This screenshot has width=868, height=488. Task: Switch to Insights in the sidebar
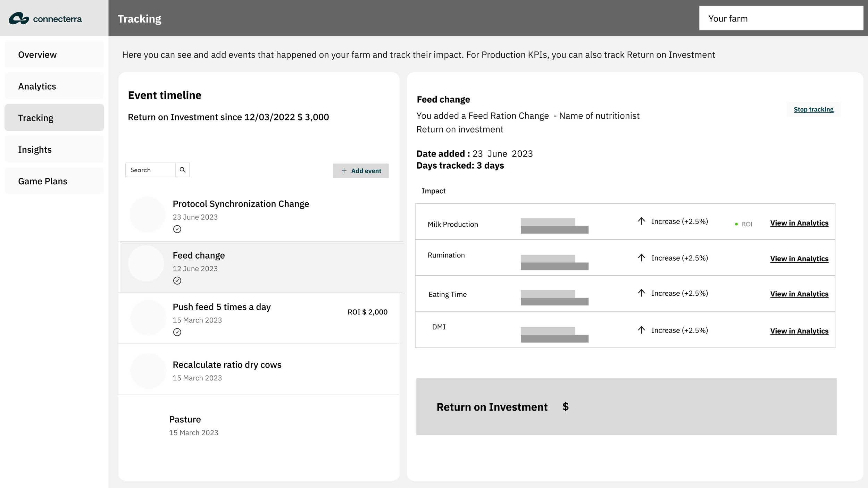click(54, 149)
